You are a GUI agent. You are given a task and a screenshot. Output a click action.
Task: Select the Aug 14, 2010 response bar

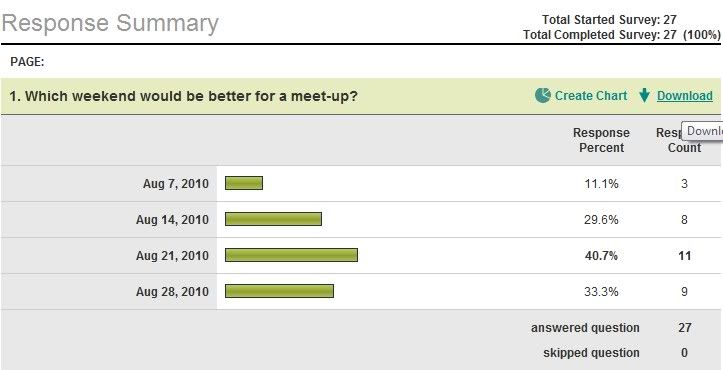click(x=273, y=219)
